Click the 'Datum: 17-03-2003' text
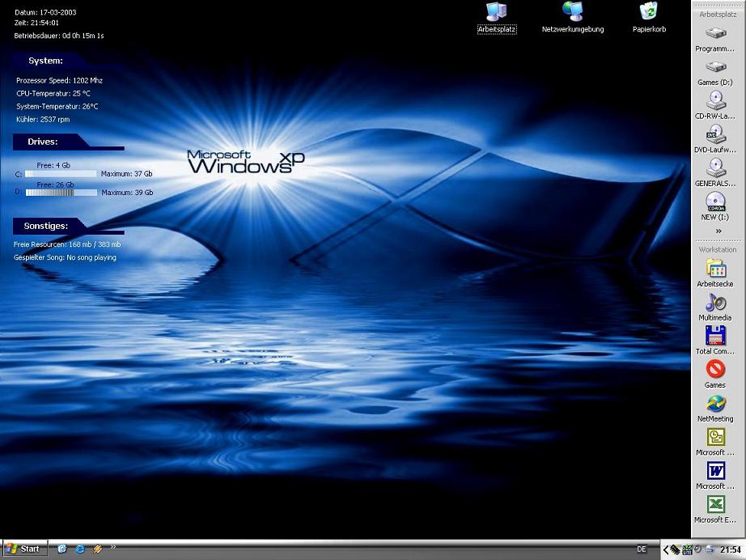The image size is (746, 560). (x=45, y=12)
